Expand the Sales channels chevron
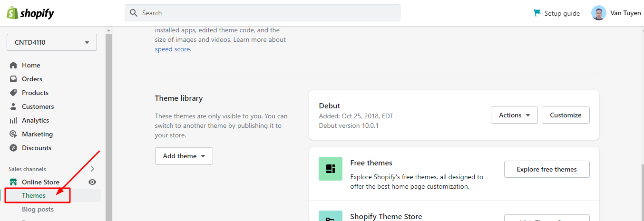Image resolution: width=644 pixels, height=221 pixels. pos(92,169)
